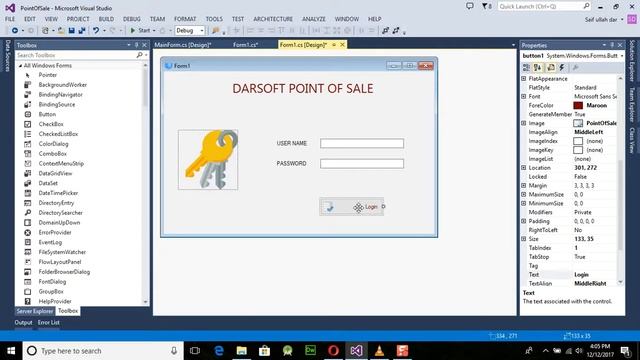640x360 pixels.
Task: Expand the Location property
Action: click(524, 168)
